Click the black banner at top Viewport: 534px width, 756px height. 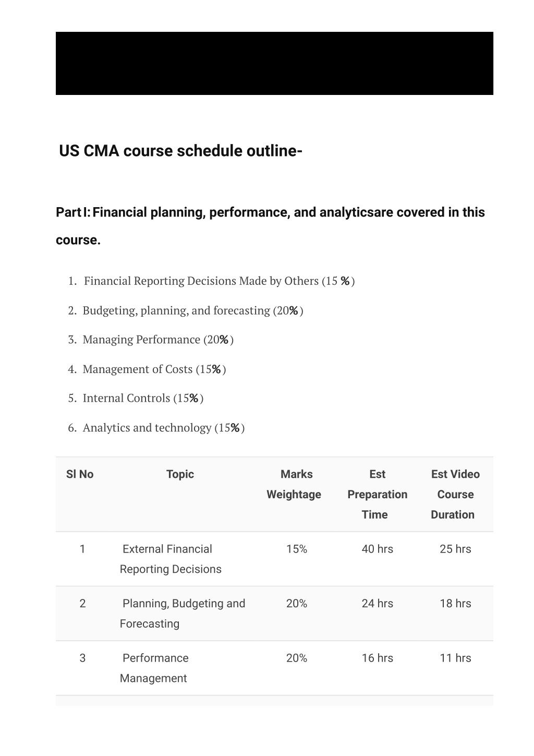pyautogui.click(x=274, y=63)
